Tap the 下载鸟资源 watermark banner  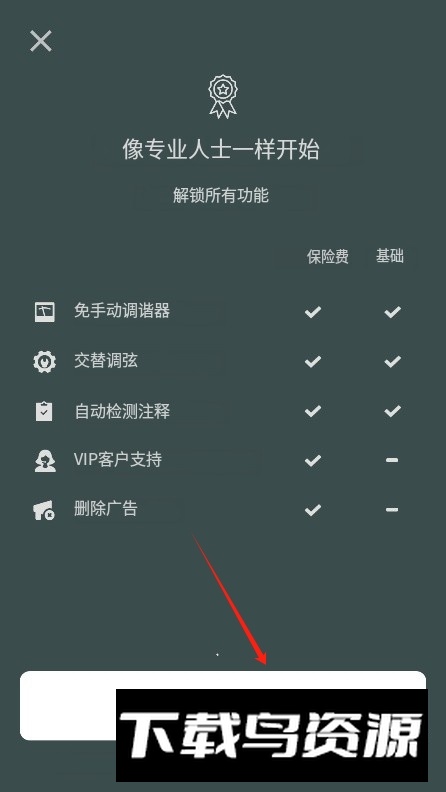click(272, 735)
